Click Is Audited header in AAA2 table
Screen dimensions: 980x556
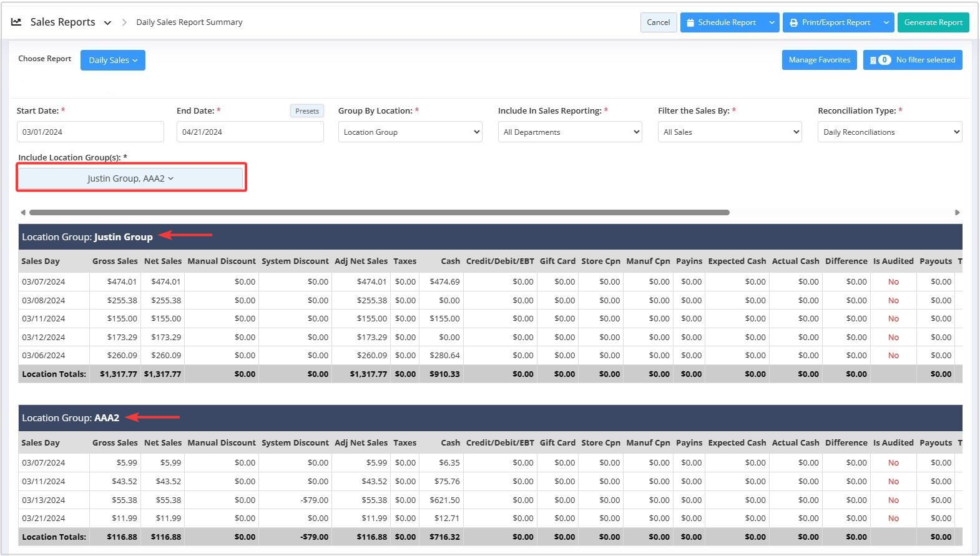pos(893,443)
